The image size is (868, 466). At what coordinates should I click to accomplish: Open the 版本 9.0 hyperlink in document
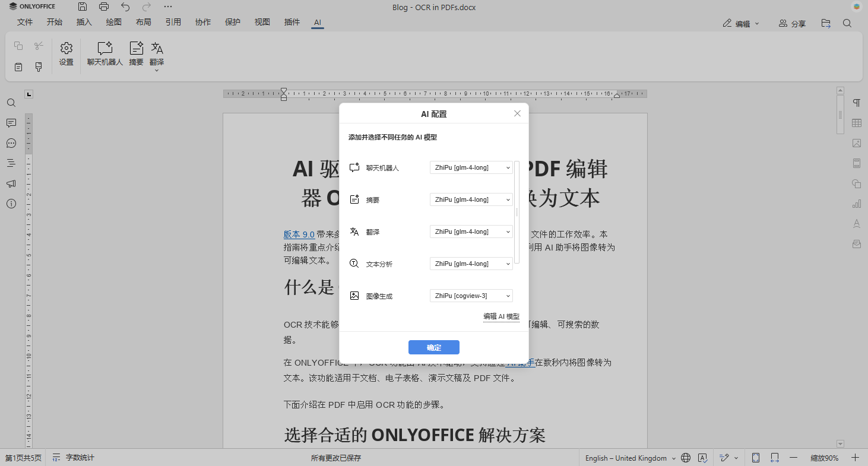[299, 234]
